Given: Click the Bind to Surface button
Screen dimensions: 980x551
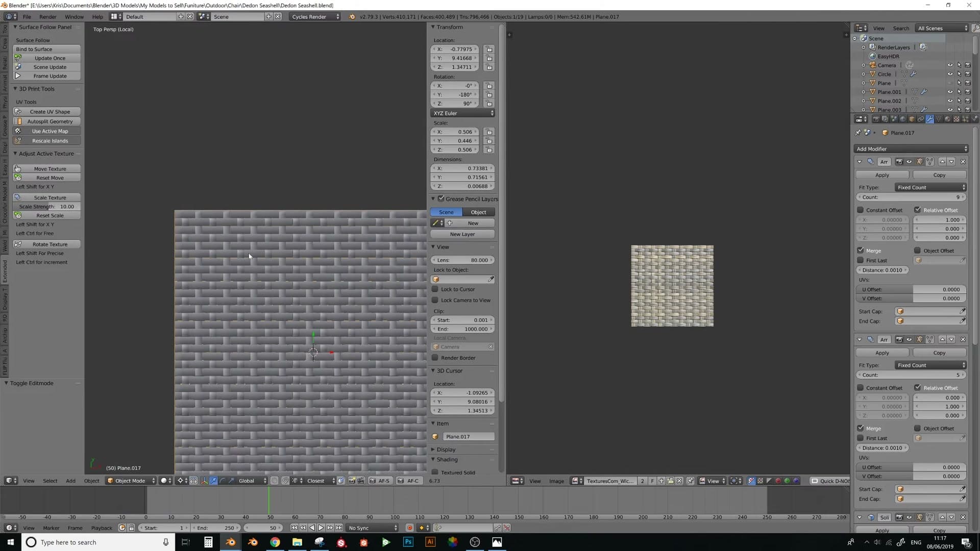Looking at the screenshot, I should click(46, 49).
